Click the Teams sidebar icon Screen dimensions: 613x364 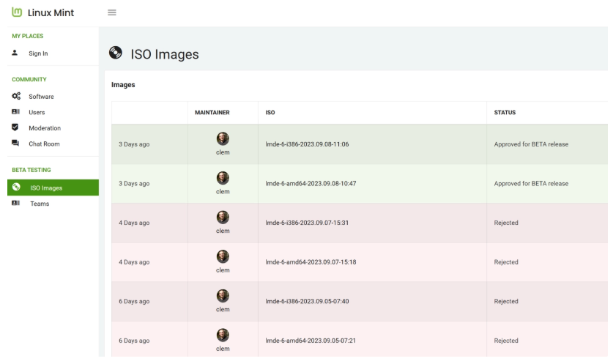coord(15,204)
